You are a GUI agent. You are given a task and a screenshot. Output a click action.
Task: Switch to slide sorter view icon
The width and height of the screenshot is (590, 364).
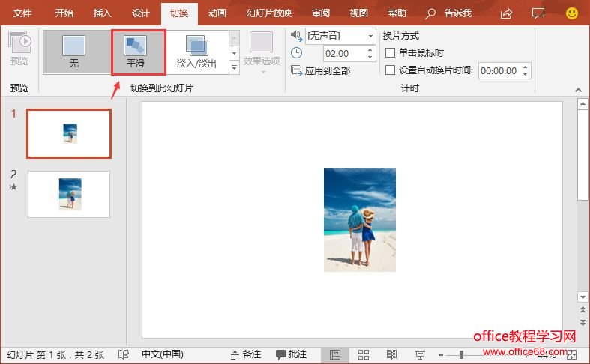[x=364, y=354]
